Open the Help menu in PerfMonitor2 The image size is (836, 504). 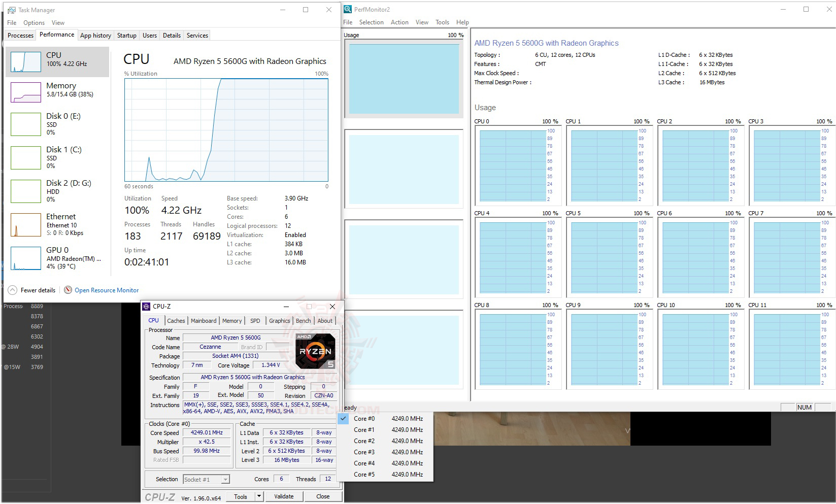coord(462,22)
